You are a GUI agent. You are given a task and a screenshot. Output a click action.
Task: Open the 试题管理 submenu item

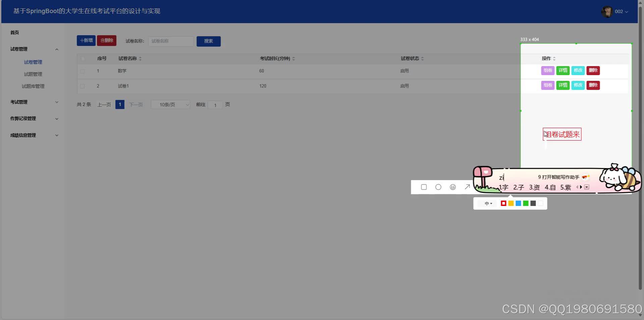click(x=33, y=74)
